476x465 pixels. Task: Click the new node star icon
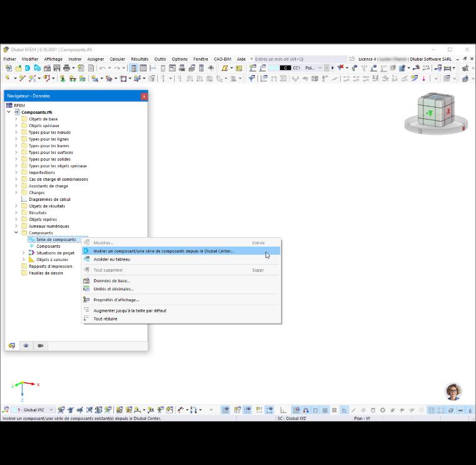(8, 79)
